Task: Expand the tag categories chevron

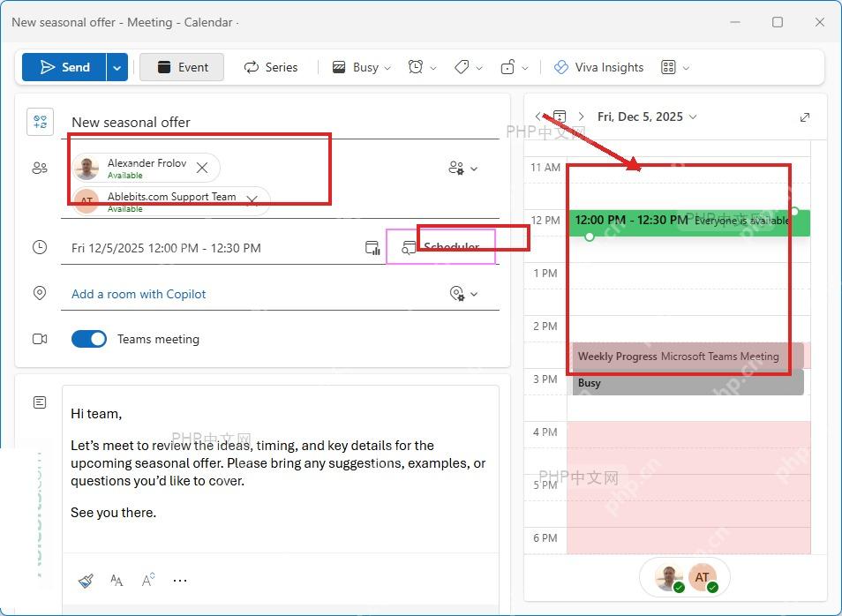Action: 479,68
